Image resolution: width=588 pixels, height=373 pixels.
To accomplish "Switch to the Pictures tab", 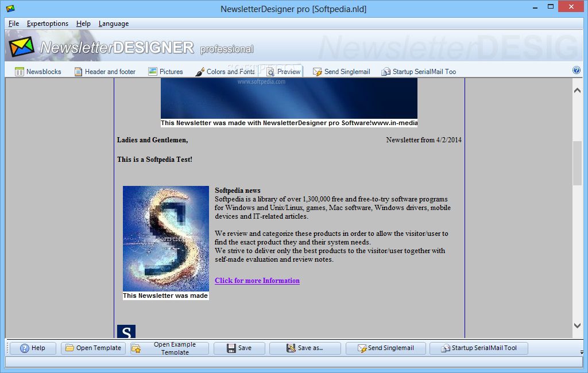I will click(165, 72).
